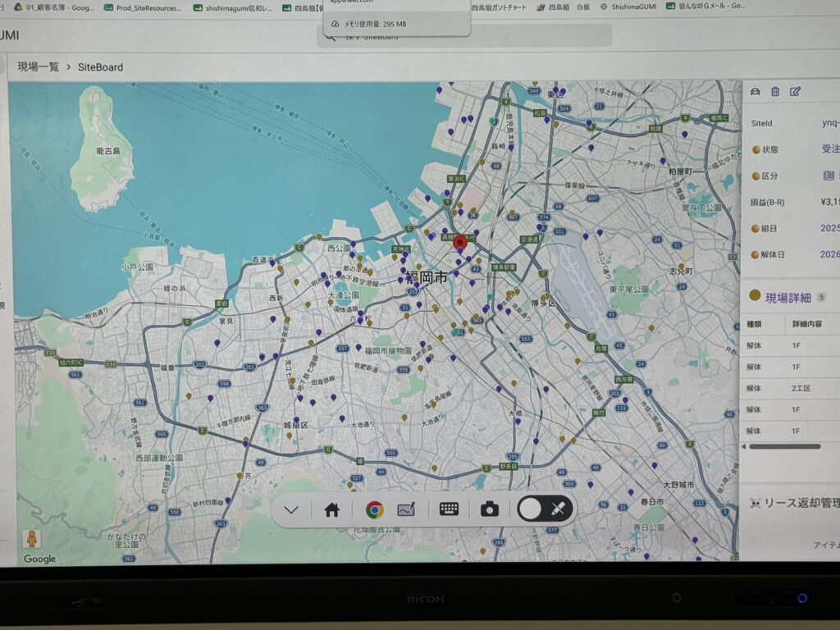Image resolution: width=840 pixels, height=630 pixels.
Task: Switch to the shishimagumi信和レ tab
Action: tap(232, 7)
